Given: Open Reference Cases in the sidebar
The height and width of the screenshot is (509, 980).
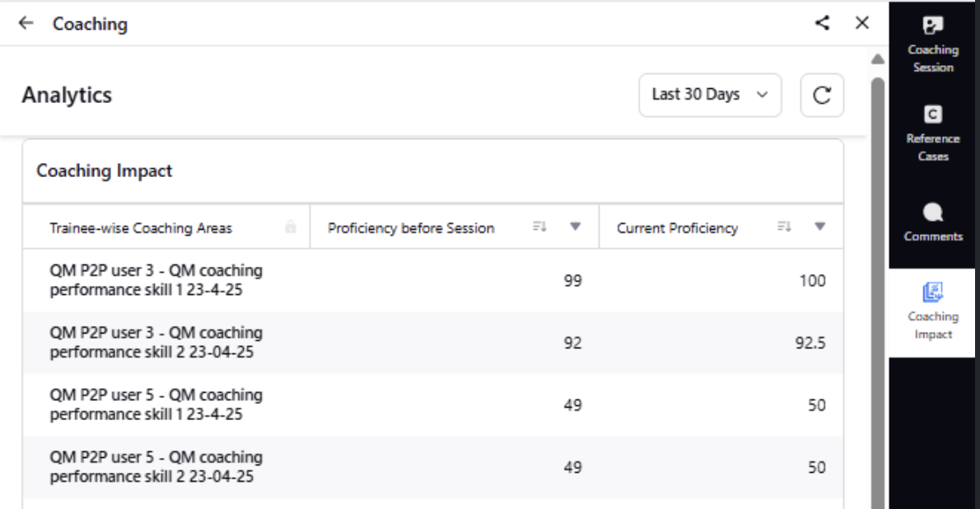Looking at the screenshot, I should [933, 133].
